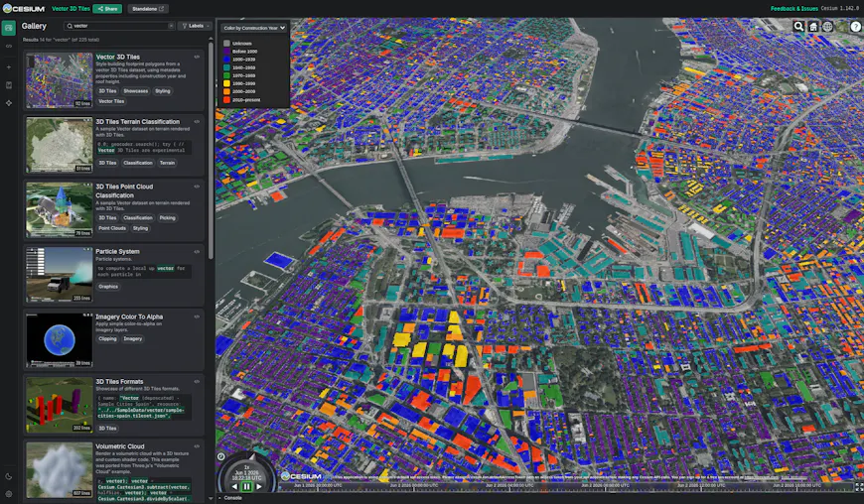Open the Particle System thumbnail

point(60,275)
